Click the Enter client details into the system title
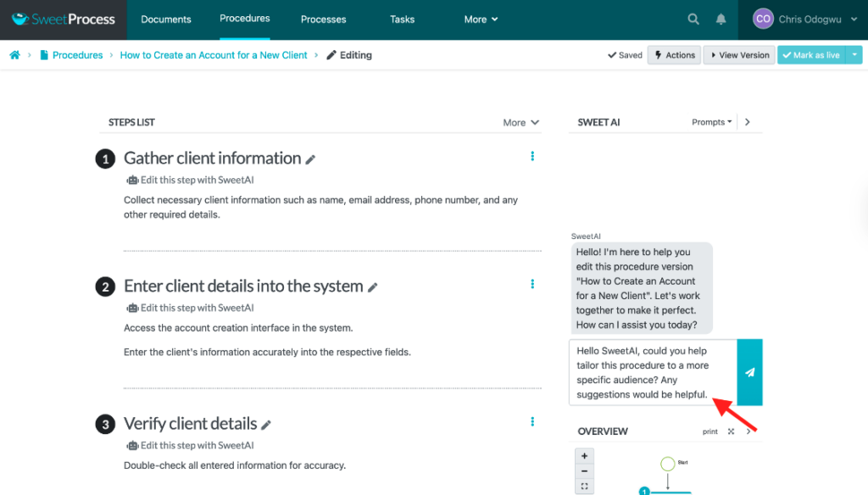This screenshot has height=495, width=868. click(243, 286)
